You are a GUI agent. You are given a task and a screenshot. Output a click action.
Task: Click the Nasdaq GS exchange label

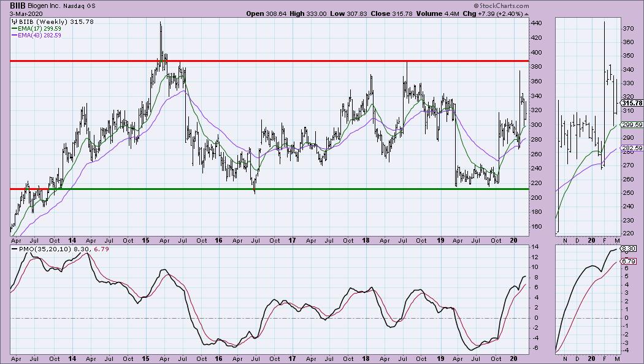click(x=80, y=6)
